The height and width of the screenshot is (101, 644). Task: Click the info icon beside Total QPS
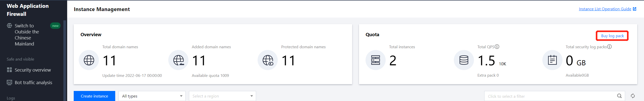click(497, 47)
